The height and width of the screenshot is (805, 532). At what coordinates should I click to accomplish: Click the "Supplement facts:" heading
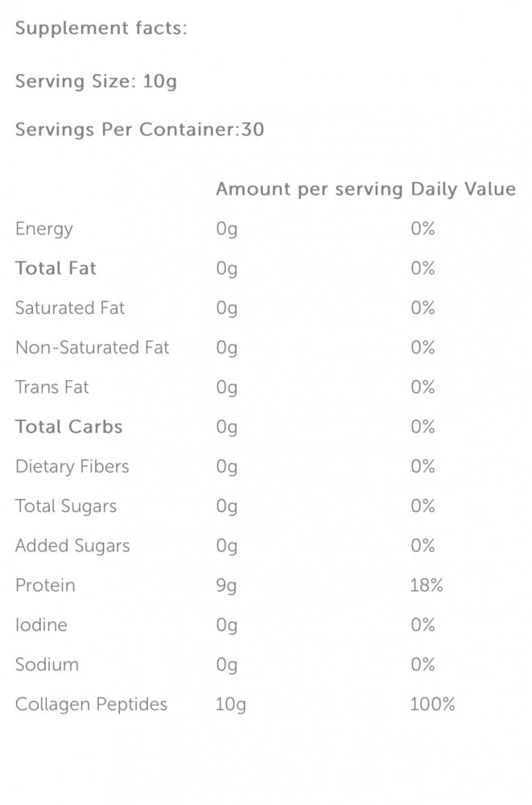101,29
